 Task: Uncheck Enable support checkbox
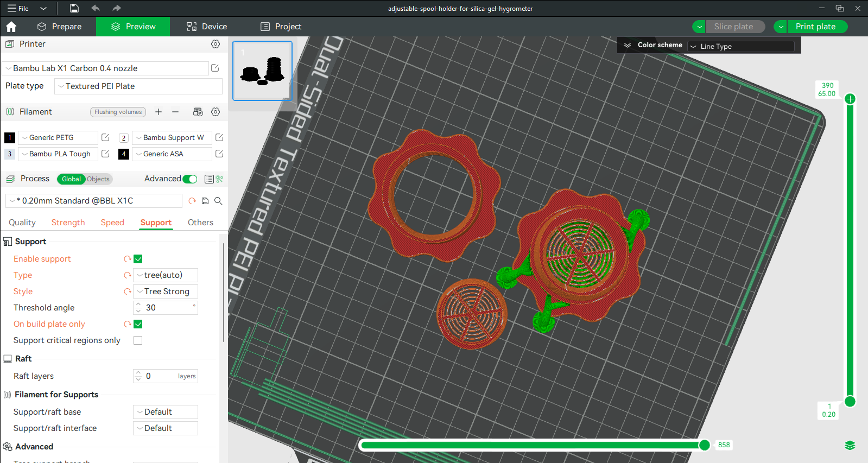click(x=138, y=259)
